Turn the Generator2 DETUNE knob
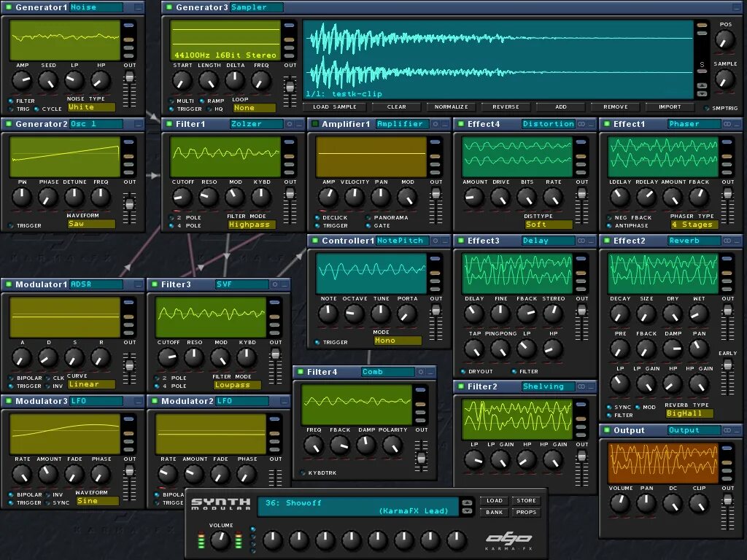 (x=74, y=197)
